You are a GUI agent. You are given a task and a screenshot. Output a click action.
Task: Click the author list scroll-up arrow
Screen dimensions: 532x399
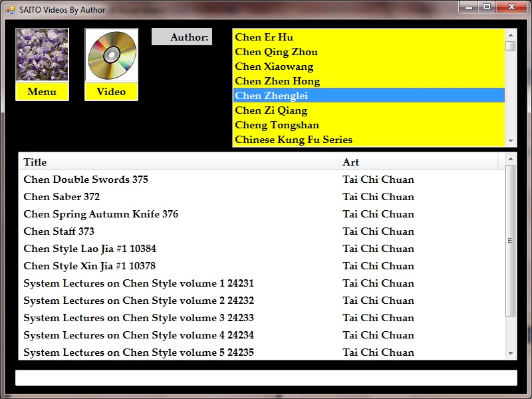[x=511, y=35]
